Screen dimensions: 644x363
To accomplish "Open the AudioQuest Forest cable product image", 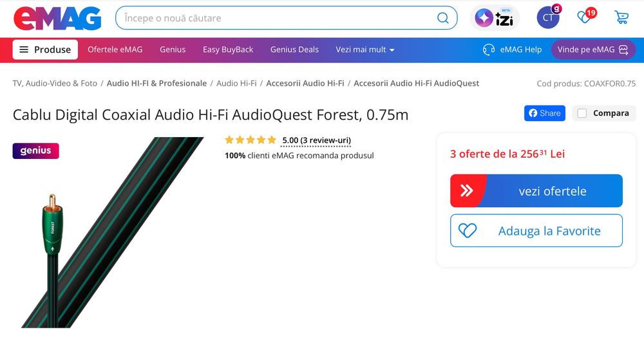I will point(113,232).
